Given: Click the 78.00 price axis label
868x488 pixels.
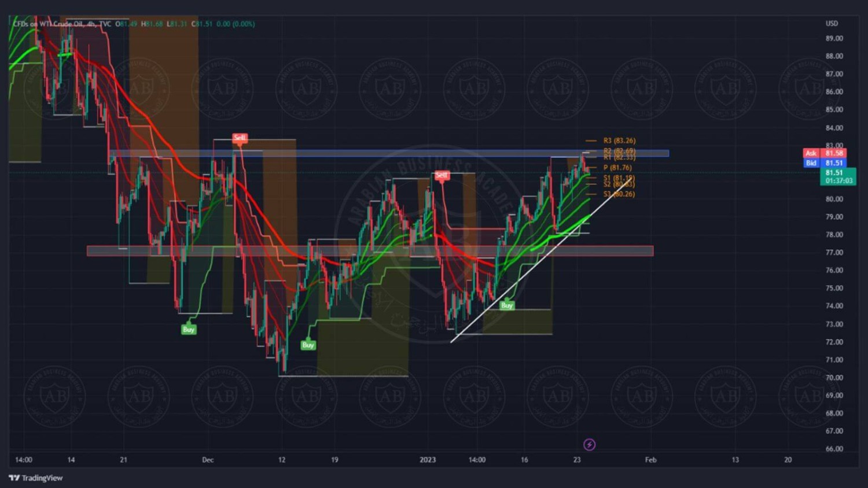Looking at the screenshot, I should pyautogui.click(x=834, y=235).
